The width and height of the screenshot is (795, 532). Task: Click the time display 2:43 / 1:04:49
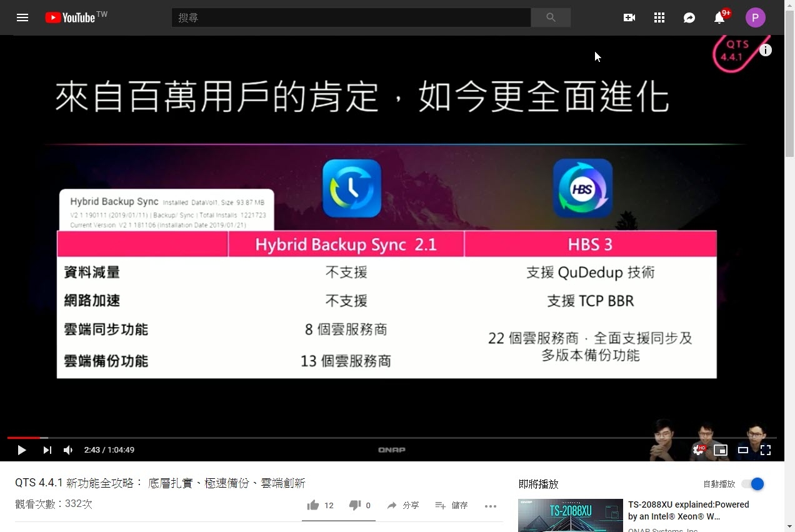[x=109, y=450]
